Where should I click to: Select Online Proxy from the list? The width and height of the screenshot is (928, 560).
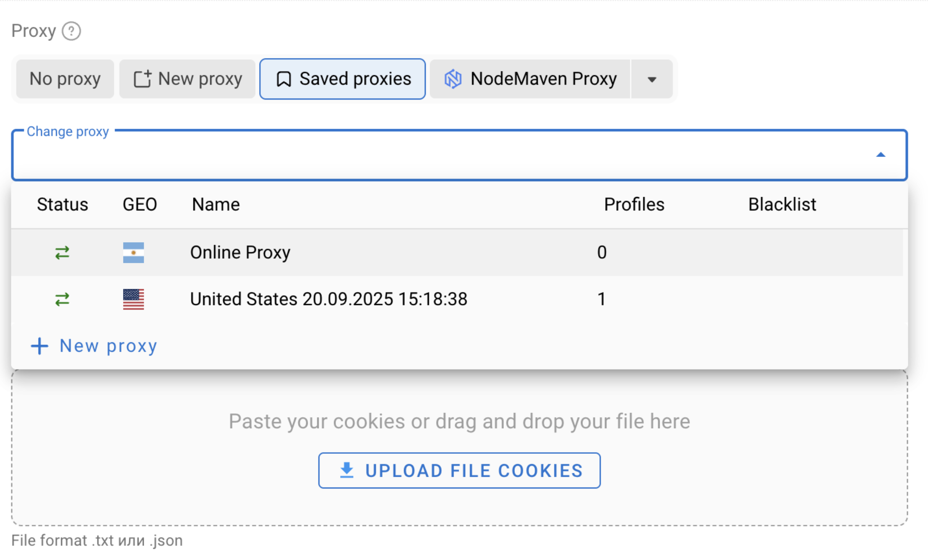[240, 252]
